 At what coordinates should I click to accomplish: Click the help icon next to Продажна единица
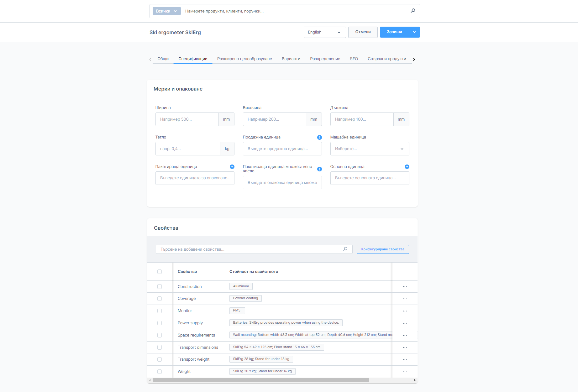pyautogui.click(x=319, y=137)
